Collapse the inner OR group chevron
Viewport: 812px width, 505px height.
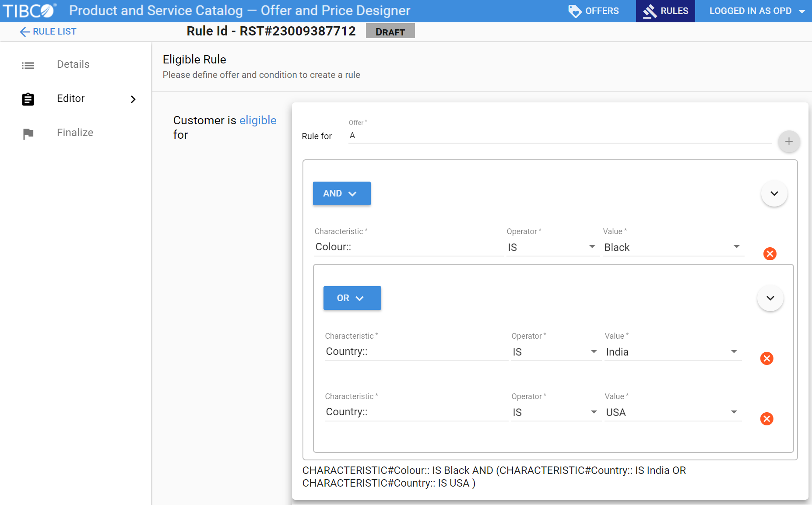[770, 298]
